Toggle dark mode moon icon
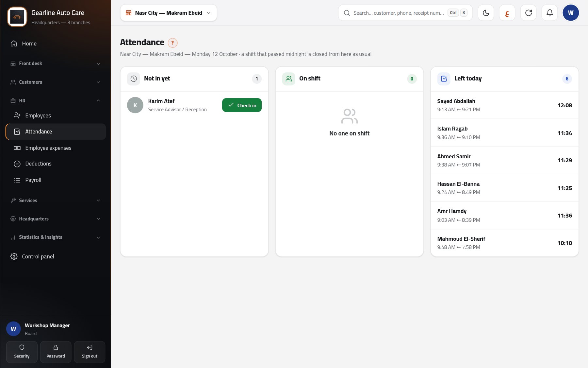The width and height of the screenshot is (588, 368). point(486,13)
